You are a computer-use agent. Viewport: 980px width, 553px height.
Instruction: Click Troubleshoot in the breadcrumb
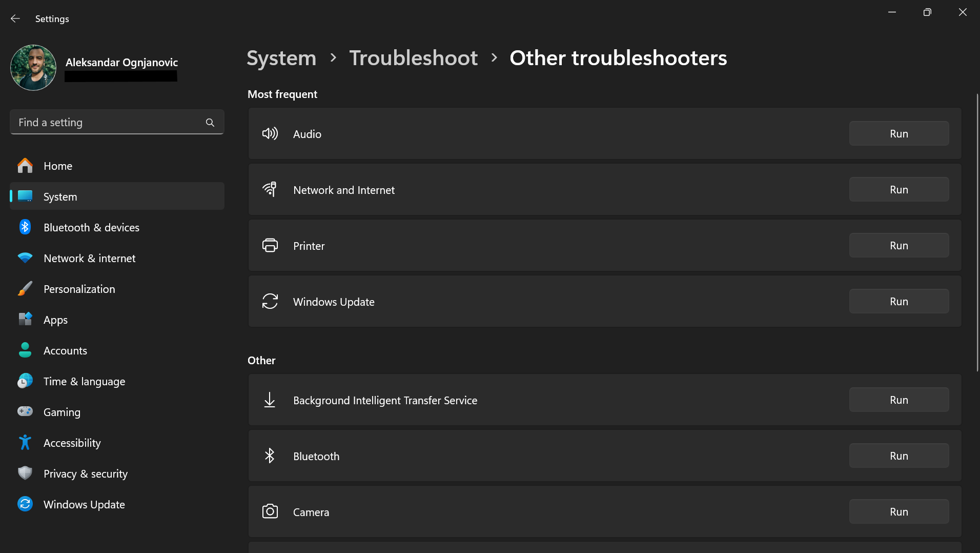414,58
